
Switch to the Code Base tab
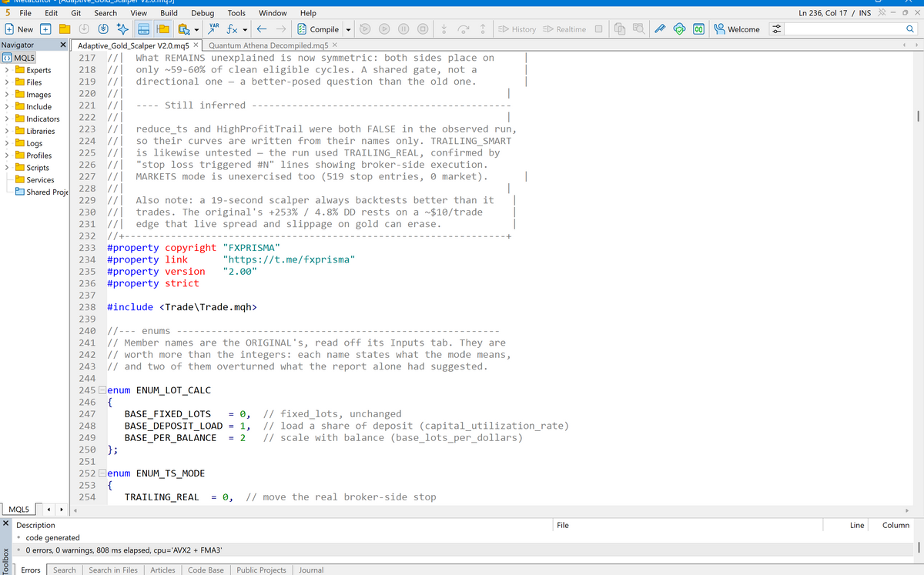206,570
